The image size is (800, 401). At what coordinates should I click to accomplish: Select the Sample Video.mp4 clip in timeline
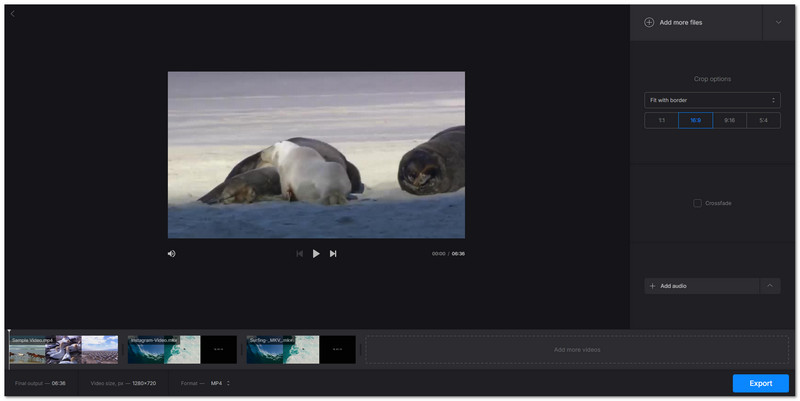pyautogui.click(x=64, y=349)
